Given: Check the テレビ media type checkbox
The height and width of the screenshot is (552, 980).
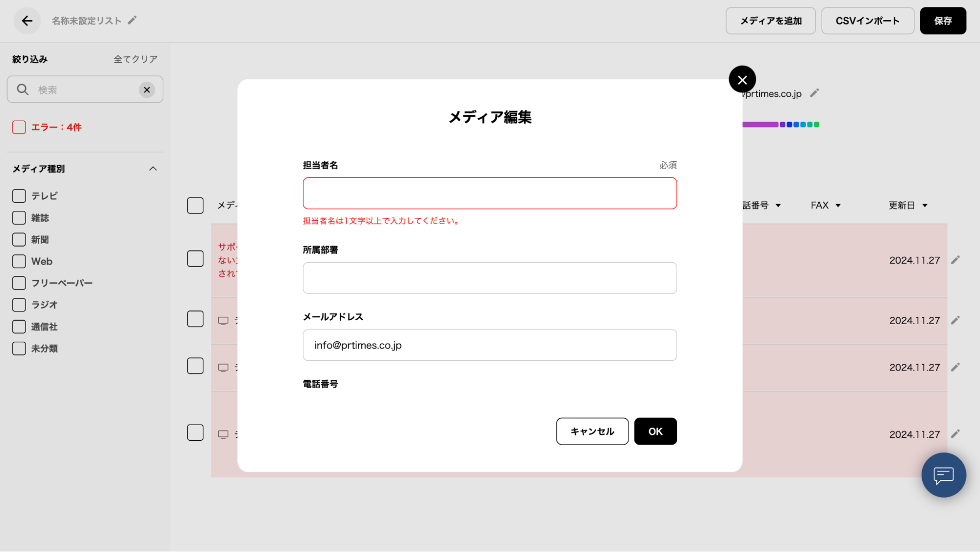Looking at the screenshot, I should click(19, 196).
